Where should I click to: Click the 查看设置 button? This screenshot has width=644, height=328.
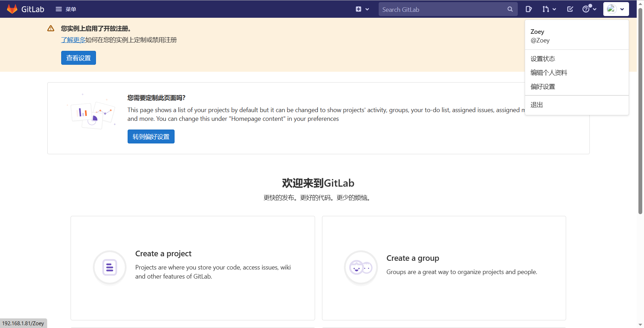point(79,58)
